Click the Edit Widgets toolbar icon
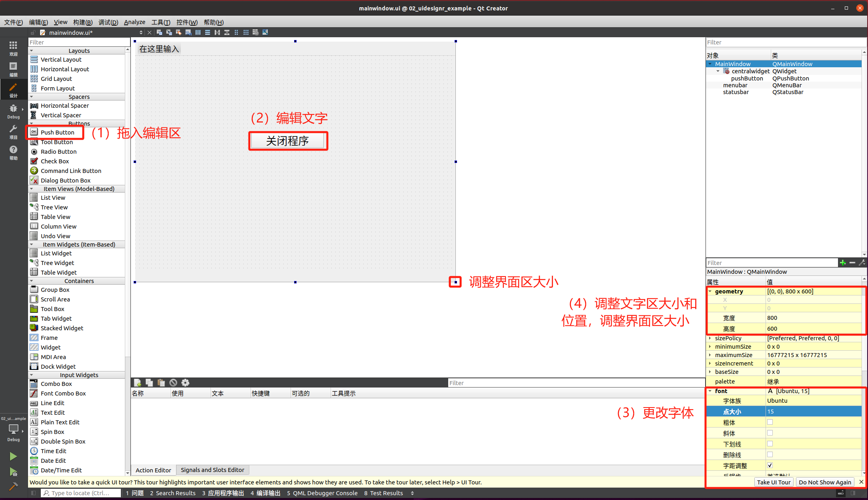The width and height of the screenshot is (868, 500). (x=159, y=32)
